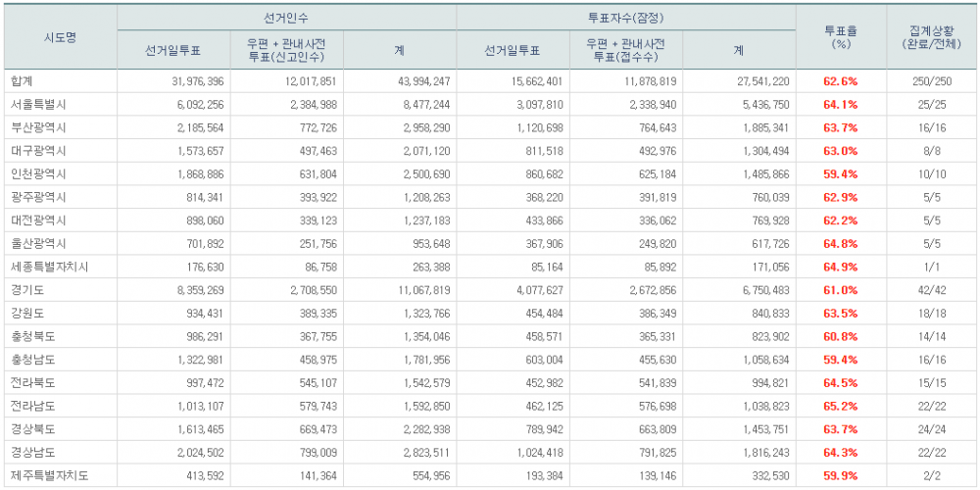Click the 250/250 tally status cell
The width and height of the screenshot is (980, 490).
(x=931, y=81)
